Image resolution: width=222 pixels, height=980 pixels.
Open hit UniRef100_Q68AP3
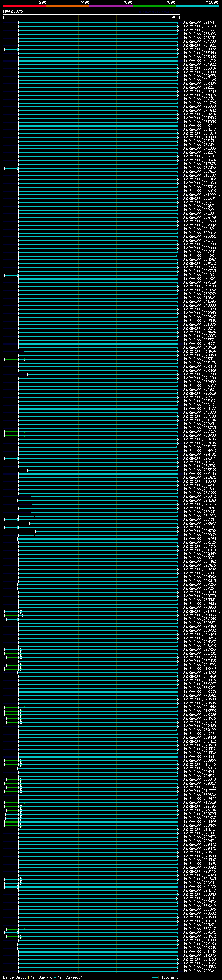coord(199,34)
